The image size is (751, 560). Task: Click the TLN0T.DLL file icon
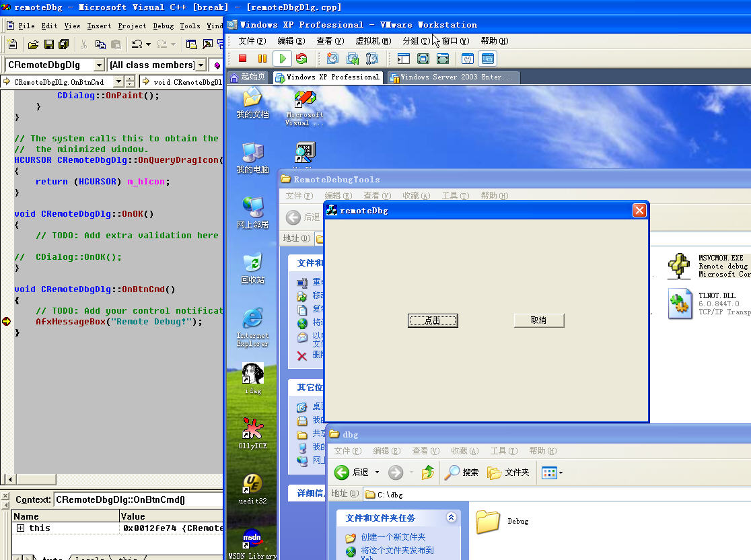click(680, 304)
